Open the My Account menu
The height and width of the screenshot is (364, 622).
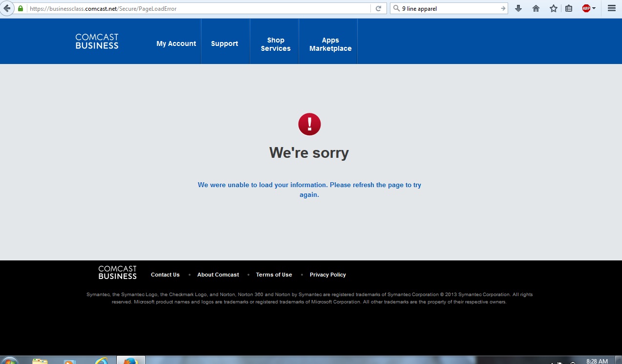point(176,43)
